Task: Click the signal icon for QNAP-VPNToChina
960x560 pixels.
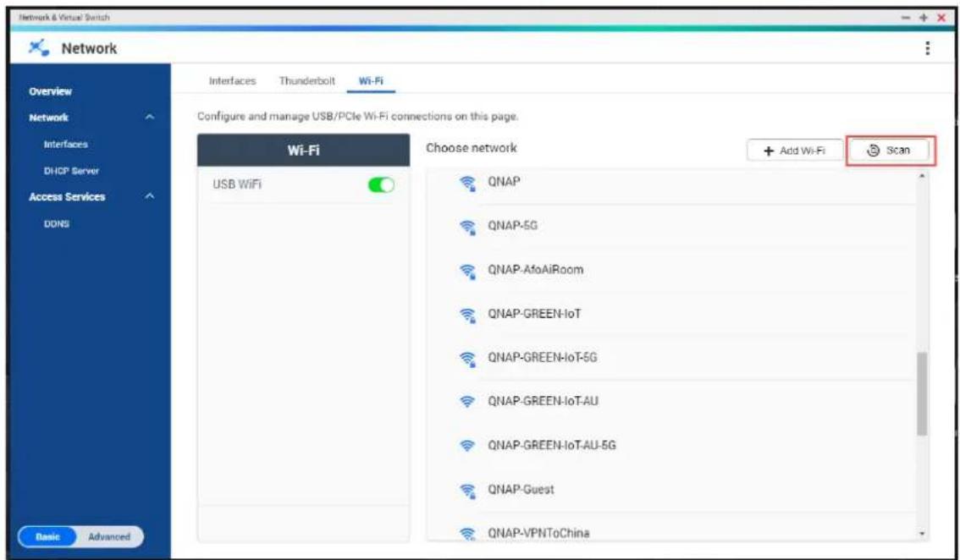Action: [468, 534]
